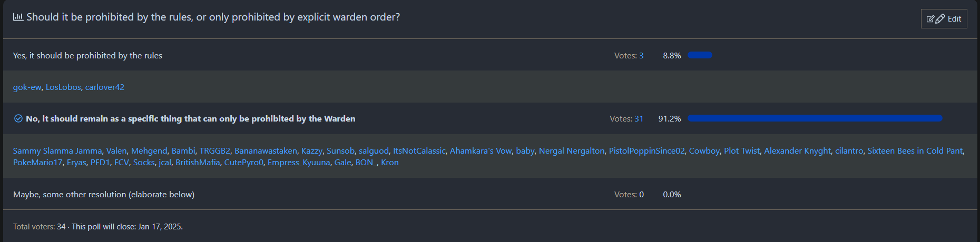Image resolution: width=980 pixels, height=242 pixels.
Task: Open Sammy Slamma Jamma's profile
Action: [x=57, y=151]
